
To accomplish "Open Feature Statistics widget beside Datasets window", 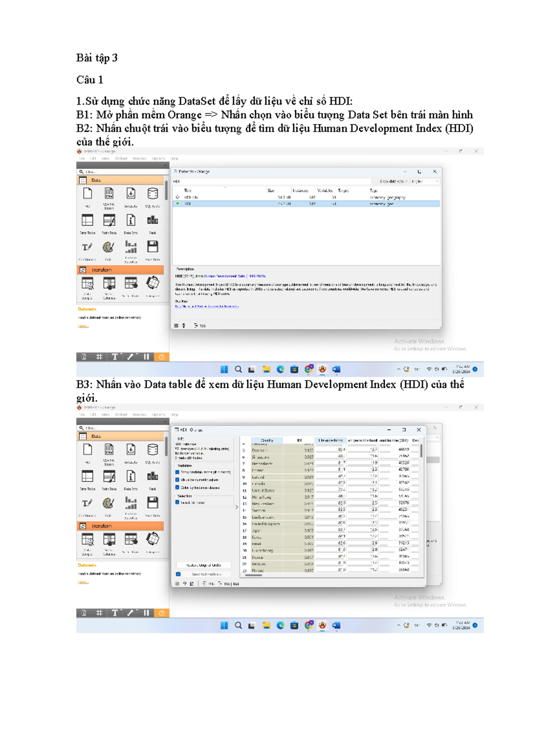I will click(131, 247).
